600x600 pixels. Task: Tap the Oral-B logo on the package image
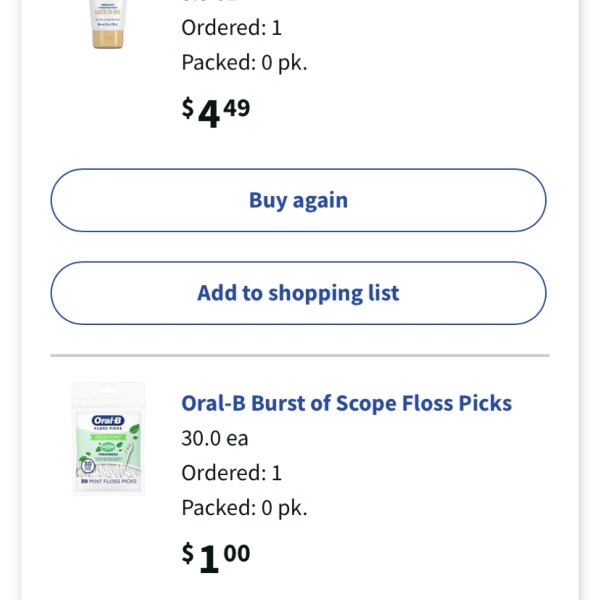[108, 420]
